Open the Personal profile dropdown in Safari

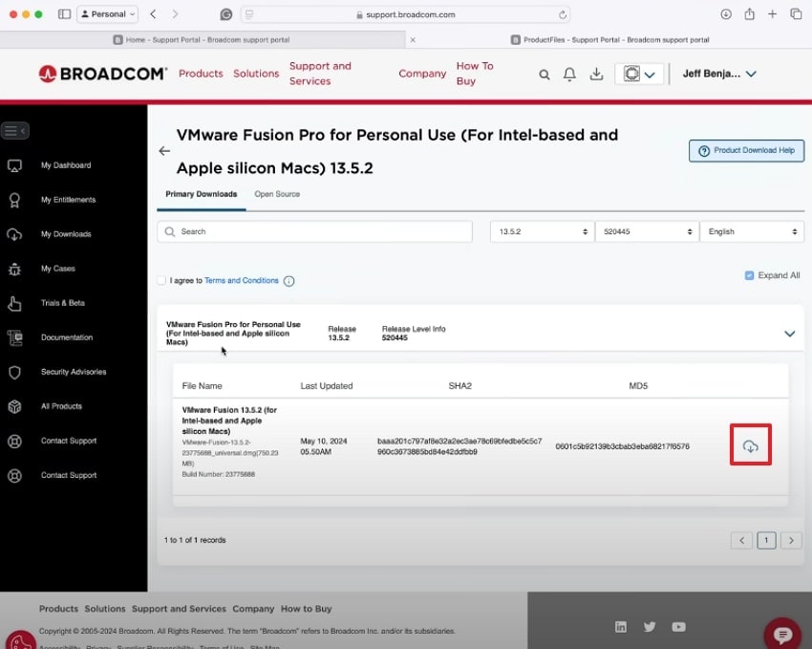coord(108,14)
